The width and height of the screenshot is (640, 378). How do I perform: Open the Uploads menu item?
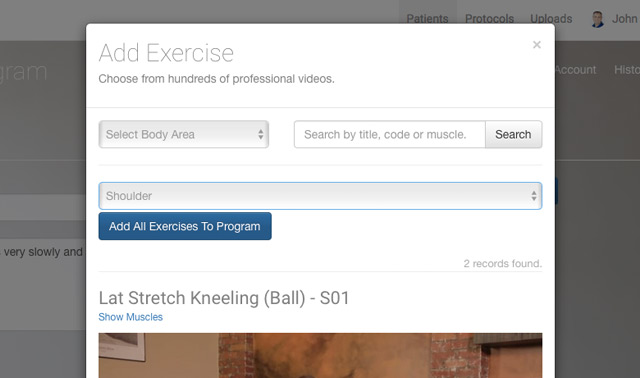[551, 19]
